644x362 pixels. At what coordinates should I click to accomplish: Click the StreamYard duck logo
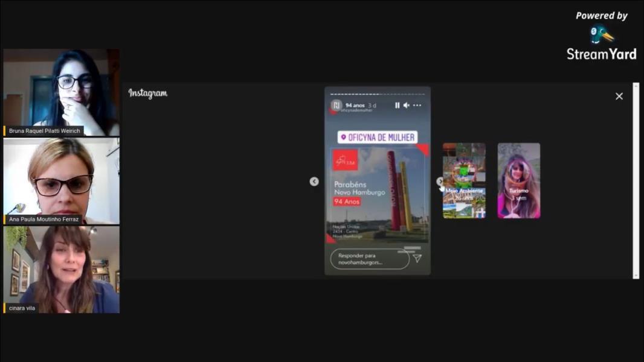602,35
